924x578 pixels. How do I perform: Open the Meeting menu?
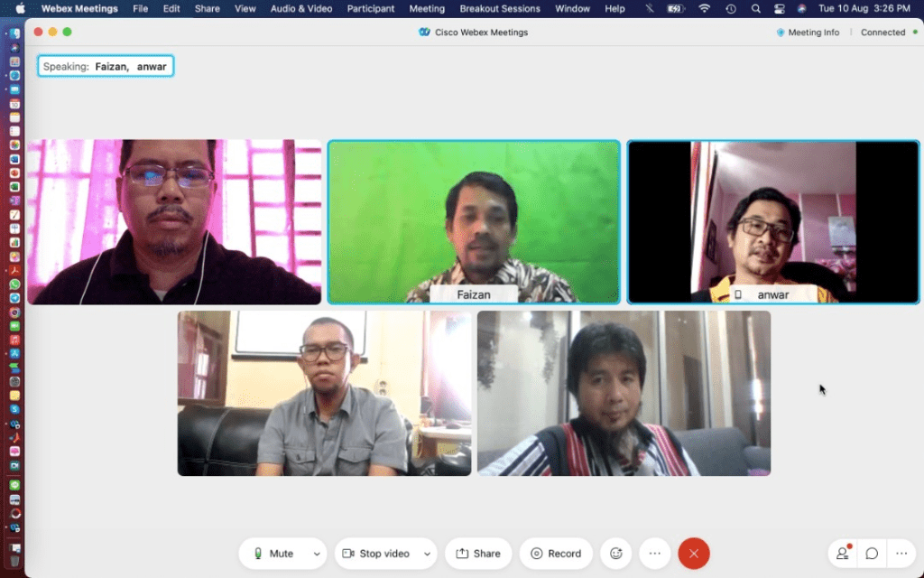click(x=427, y=8)
